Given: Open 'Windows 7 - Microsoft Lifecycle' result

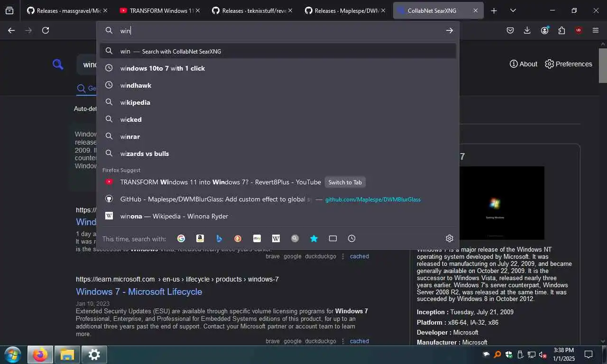Looking at the screenshot, I should 139,291.
